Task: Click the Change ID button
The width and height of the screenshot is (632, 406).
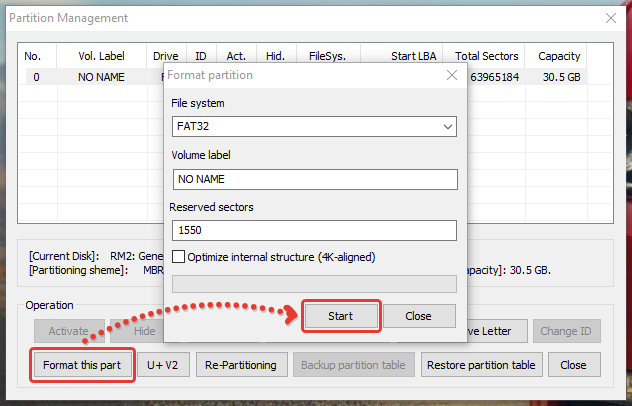Action: [566, 331]
